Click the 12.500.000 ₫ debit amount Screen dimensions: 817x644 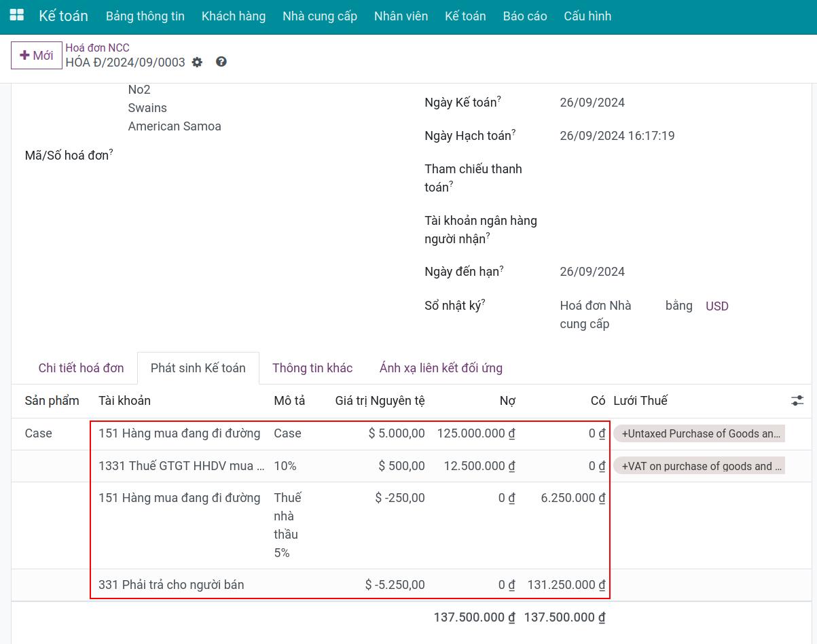tap(479, 466)
